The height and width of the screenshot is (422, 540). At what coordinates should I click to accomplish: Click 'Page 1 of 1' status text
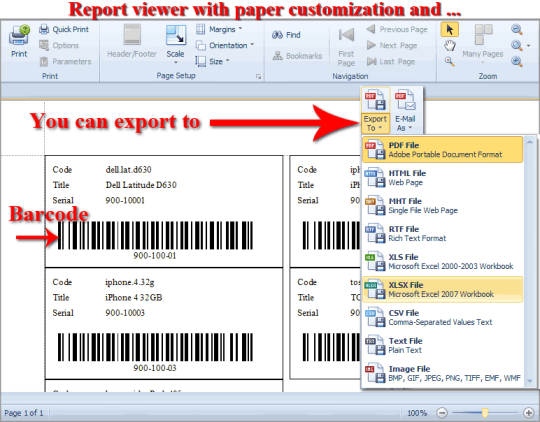24,413
